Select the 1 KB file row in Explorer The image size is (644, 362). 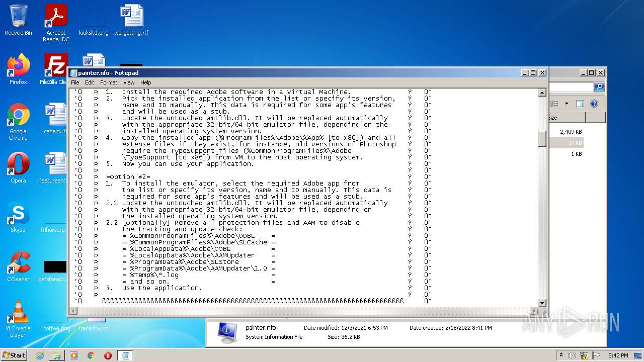point(567,154)
